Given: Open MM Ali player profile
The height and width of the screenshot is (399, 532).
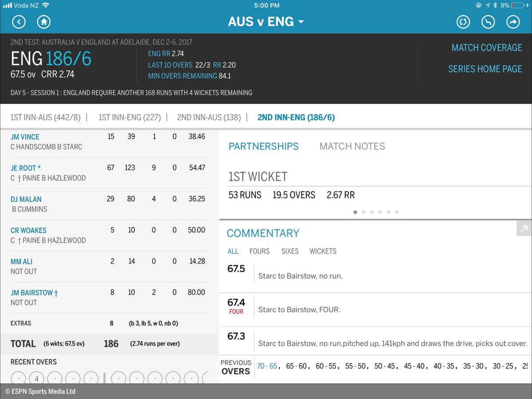Looking at the screenshot, I should tap(21, 261).
